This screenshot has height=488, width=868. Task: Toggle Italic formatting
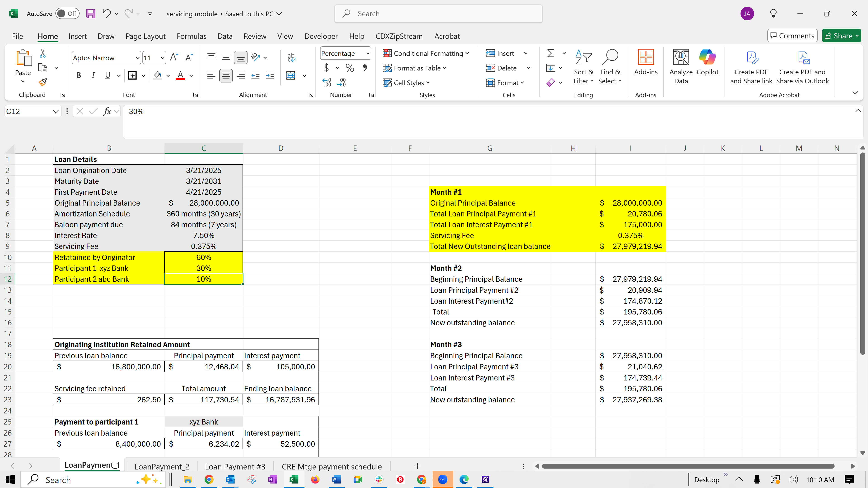(93, 75)
